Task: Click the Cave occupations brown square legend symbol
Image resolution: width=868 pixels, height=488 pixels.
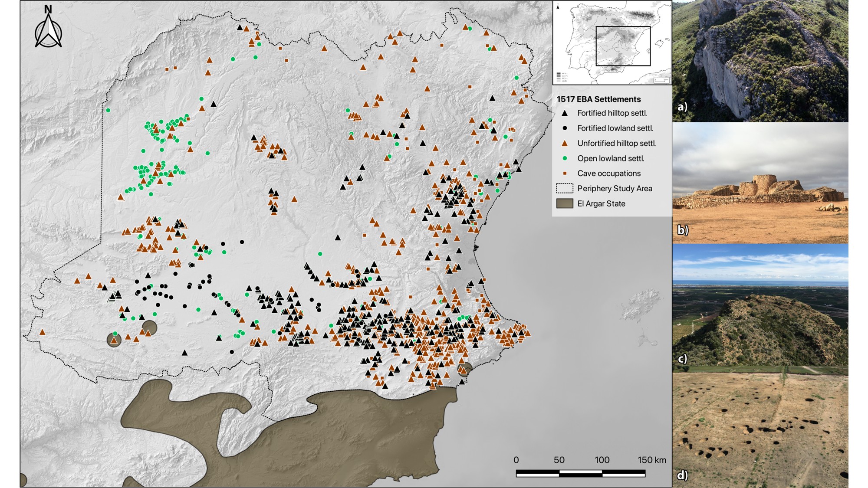Action: (565, 174)
